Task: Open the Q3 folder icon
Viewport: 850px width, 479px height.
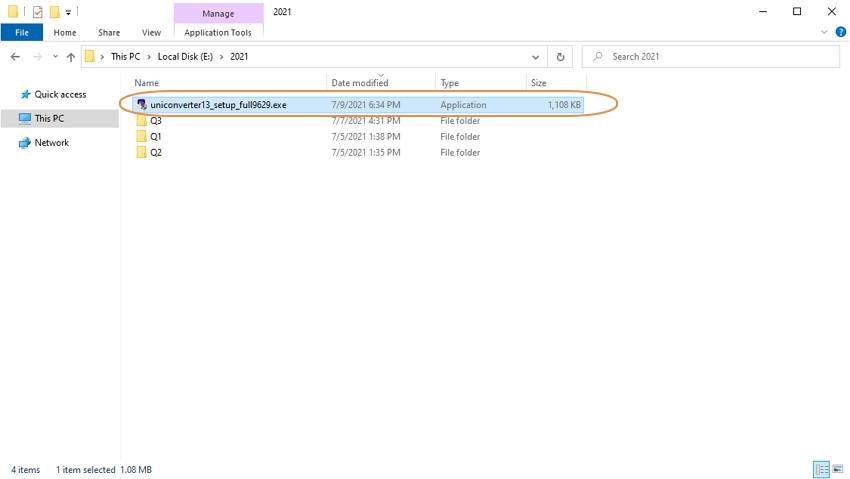Action: pyautogui.click(x=142, y=121)
